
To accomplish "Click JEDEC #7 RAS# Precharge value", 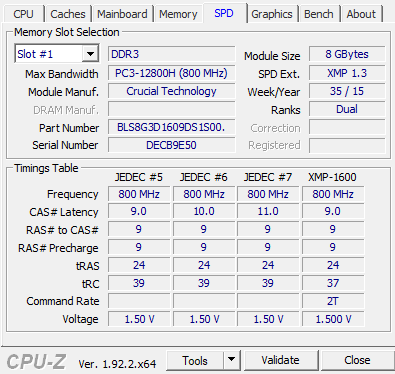I will point(268,247).
